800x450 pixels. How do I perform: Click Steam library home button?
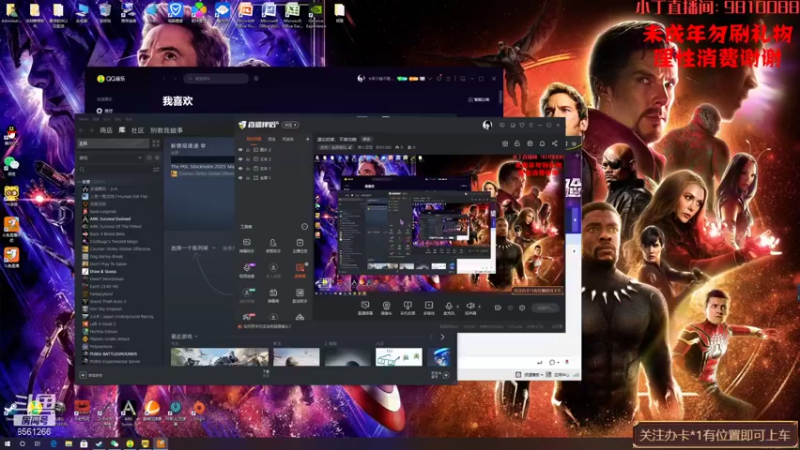113,144
